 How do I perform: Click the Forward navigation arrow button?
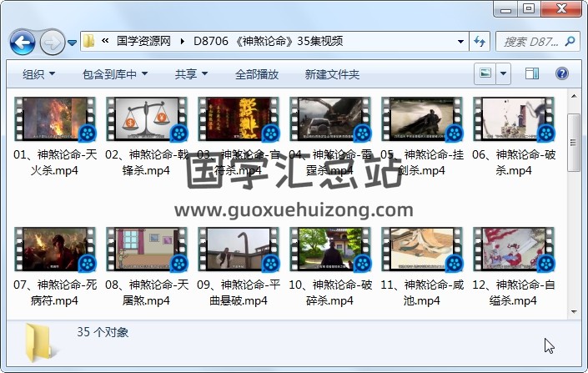pos(51,41)
